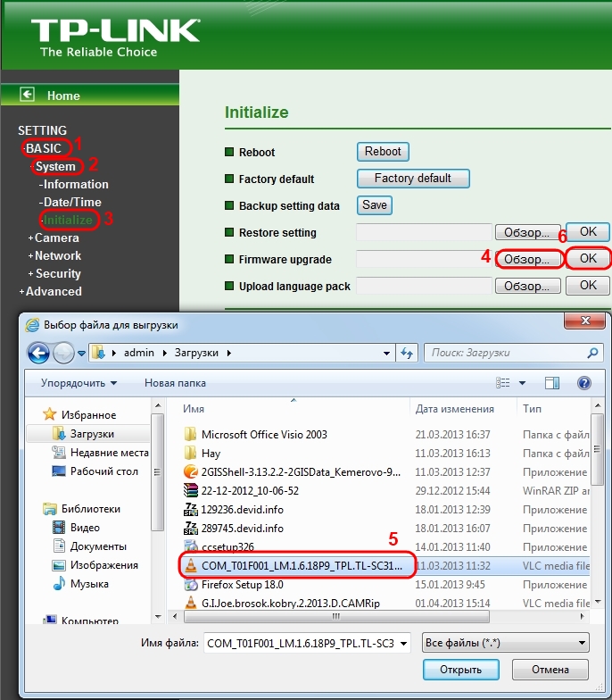Sort files by Имя column header
This screenshot has width=612, height=700.
point(193,409)
